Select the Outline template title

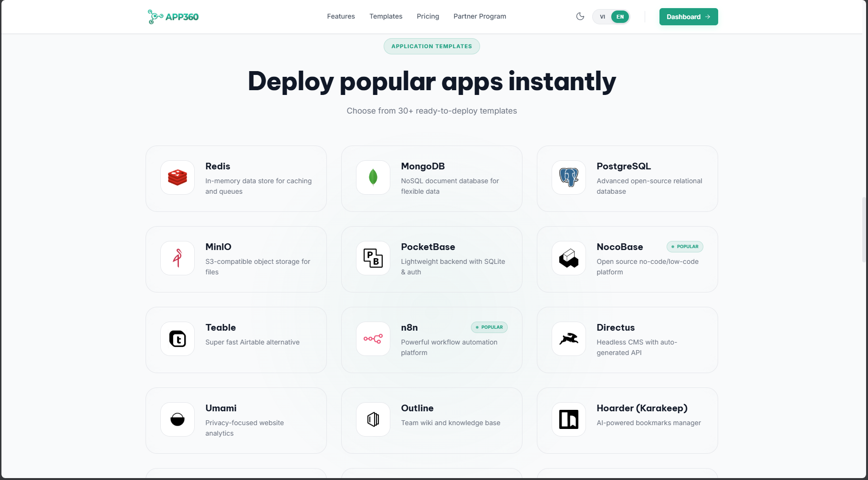pyautogui.click(x=418, y=408)
